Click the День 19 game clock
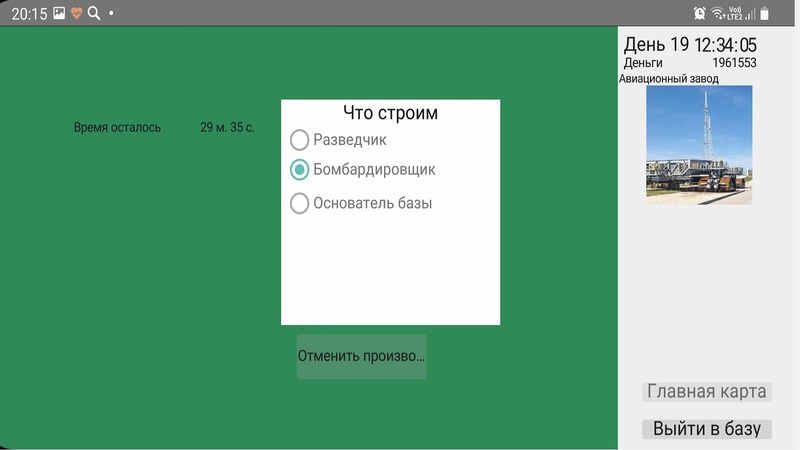Screen dimensions: 800x450 coord(690,45)
